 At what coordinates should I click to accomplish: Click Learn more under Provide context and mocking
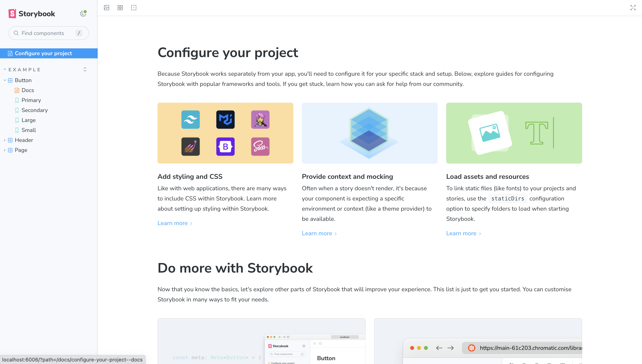click(319, 233)
